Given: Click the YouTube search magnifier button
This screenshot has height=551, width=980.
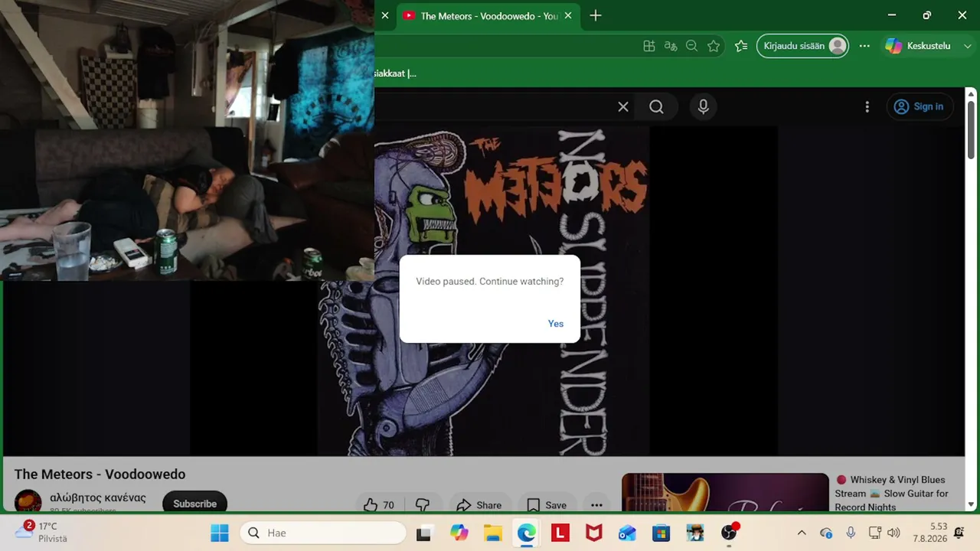Looking at the screenshot, I should pos(656,107).
